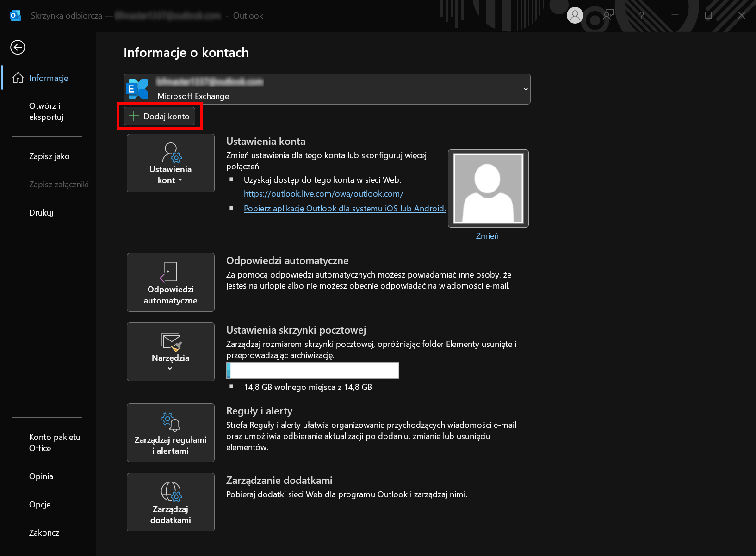Open the Otwórz i eksportuj menu
The width and height of the screenshot is (756, 556).
coord(46,111)
